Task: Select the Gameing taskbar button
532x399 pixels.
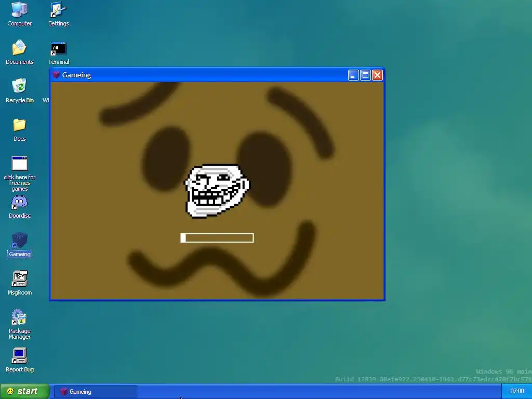Action: tap(96, 392)
